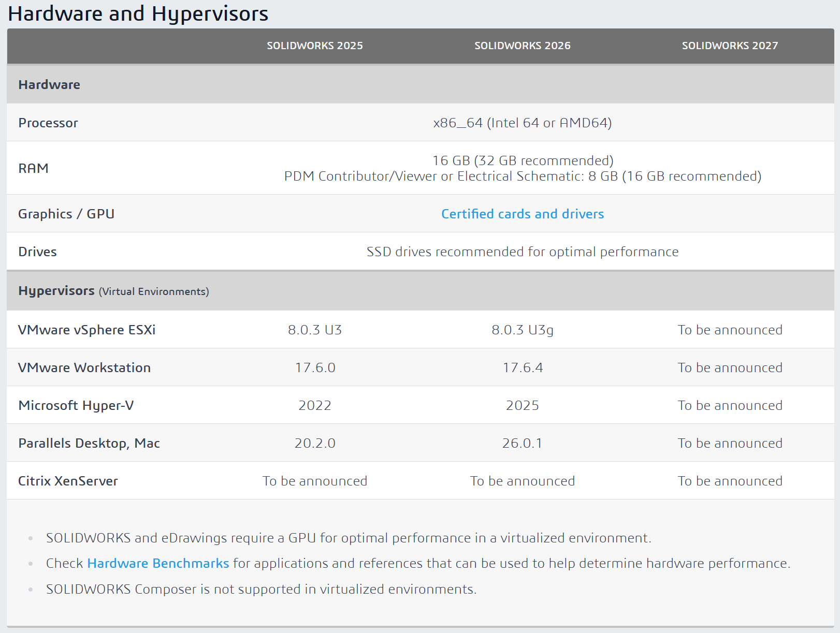Click the Microsoft Hyper-V row label
The image size is (840, 633).
click(x=76, y=405)
